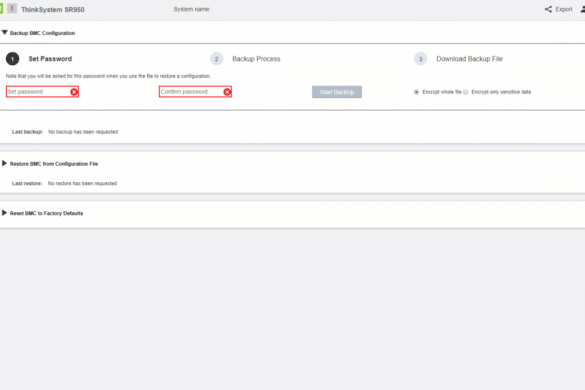Open the Export link in header
Viewport: 585px width, 390px height.
[563, 9]
